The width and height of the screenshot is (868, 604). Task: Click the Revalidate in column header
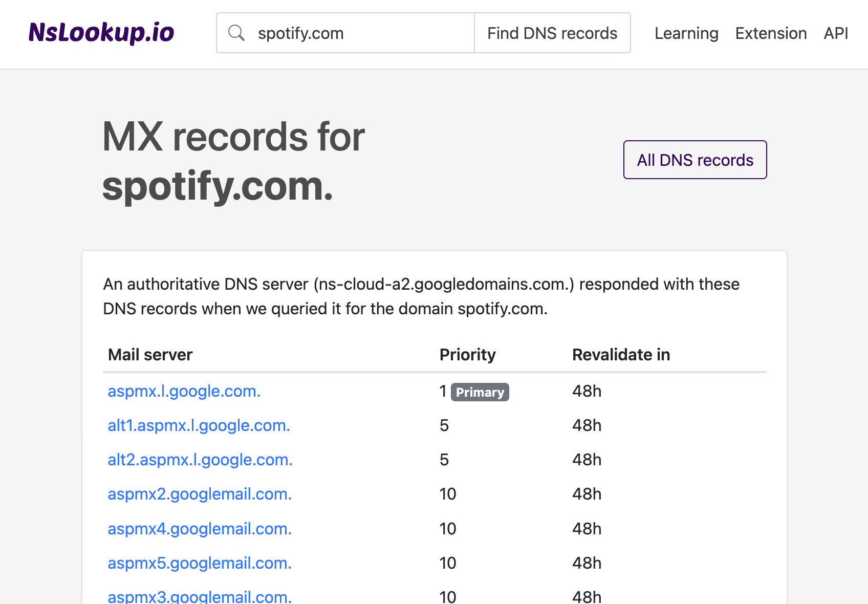point(620,354)
